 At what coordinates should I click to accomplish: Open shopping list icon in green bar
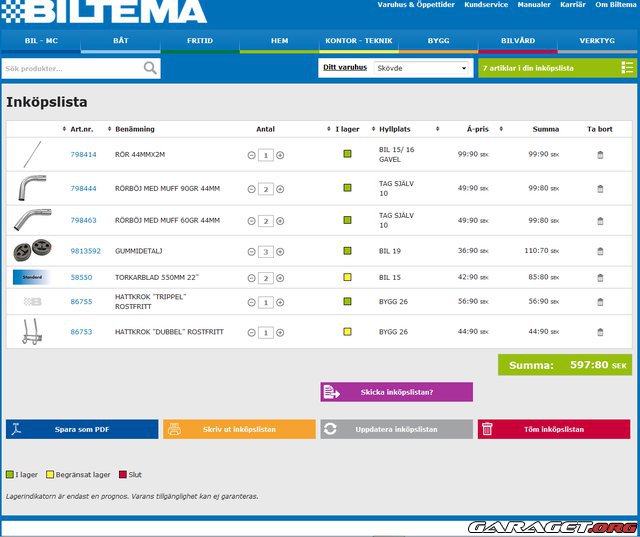click(627, 68)
